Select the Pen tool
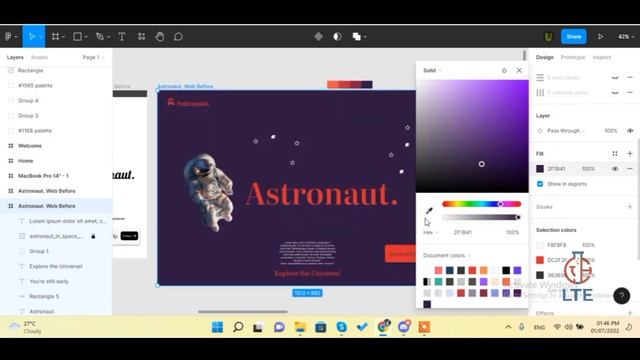The image size is (640, 360). pos(100,37)
